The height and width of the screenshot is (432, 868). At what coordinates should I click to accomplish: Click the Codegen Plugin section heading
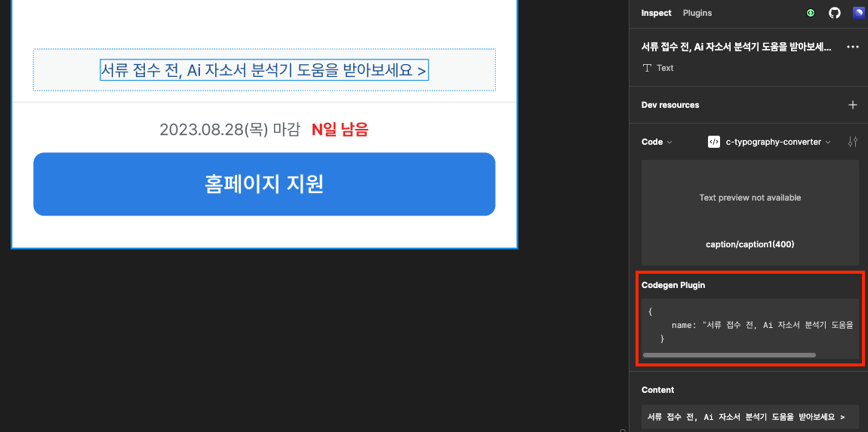tap(673, 286)
